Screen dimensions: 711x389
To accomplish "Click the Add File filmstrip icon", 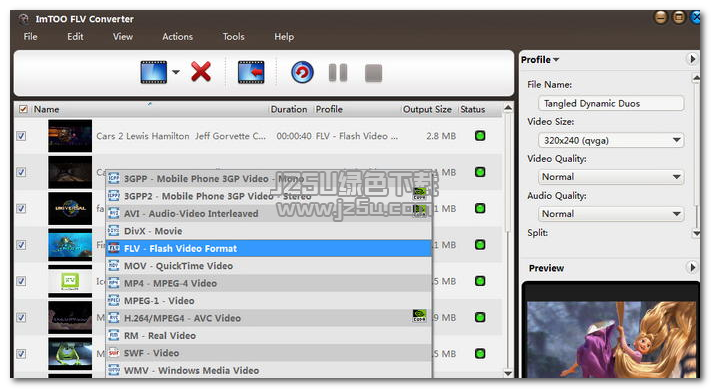I will coord(154,72).
